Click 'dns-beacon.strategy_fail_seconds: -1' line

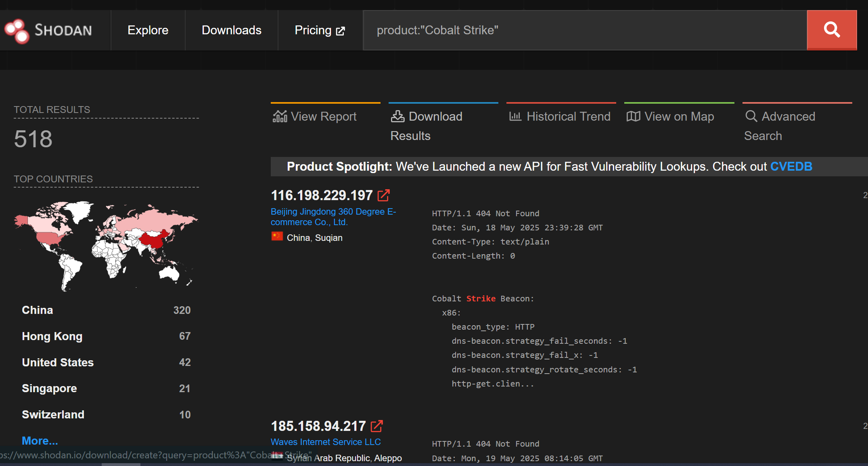(x=539, y=341)
